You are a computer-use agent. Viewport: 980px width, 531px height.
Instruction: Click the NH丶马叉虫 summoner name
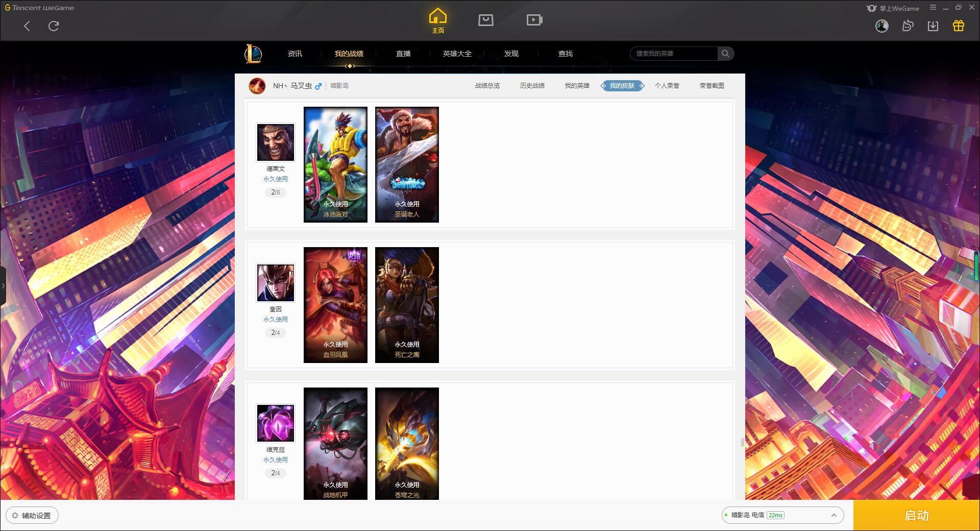(292, 86)
